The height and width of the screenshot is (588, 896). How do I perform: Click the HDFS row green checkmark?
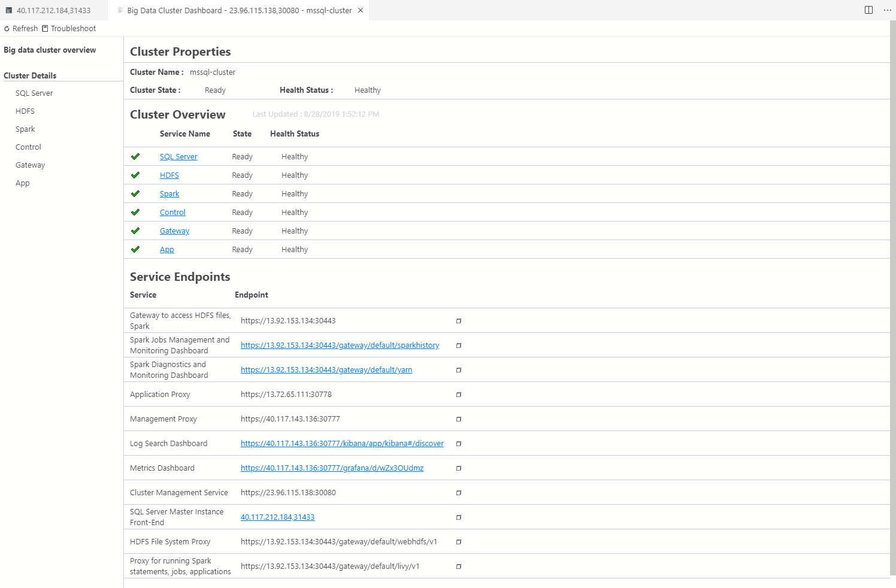coord(135,175)
